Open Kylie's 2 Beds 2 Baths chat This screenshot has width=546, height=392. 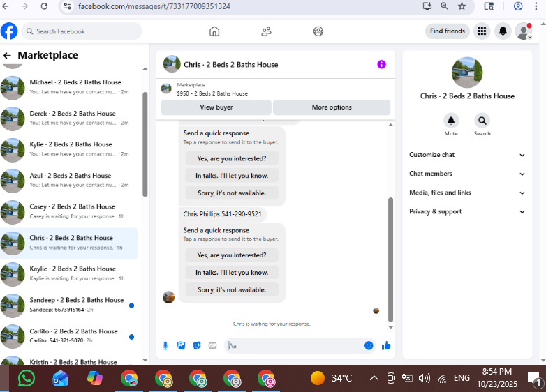pos(69,149)
